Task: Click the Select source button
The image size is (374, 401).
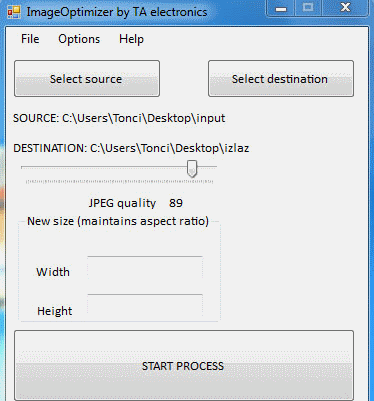Action: tap(87, 79)
